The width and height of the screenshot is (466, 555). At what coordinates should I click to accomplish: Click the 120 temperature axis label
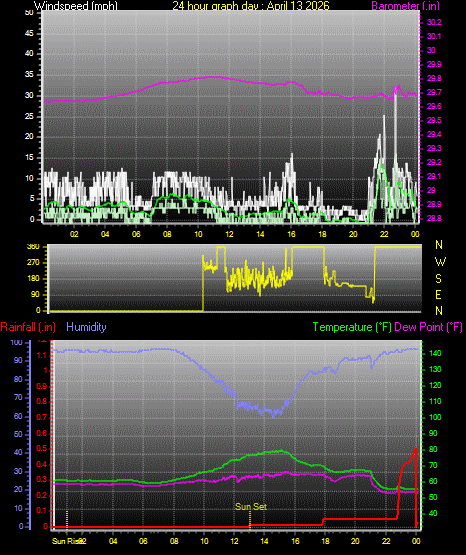click(x=435, y=385)
